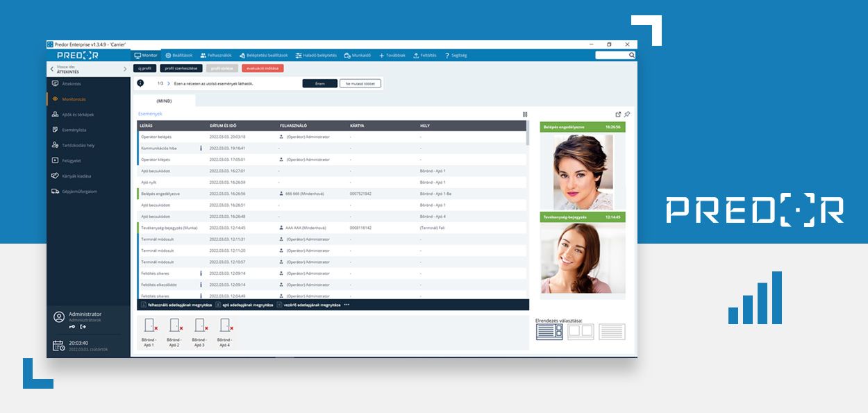This screenshot has width=868, height=413.
Task: Open the Beléptetési beállítások menu
Action: point(263,55)
